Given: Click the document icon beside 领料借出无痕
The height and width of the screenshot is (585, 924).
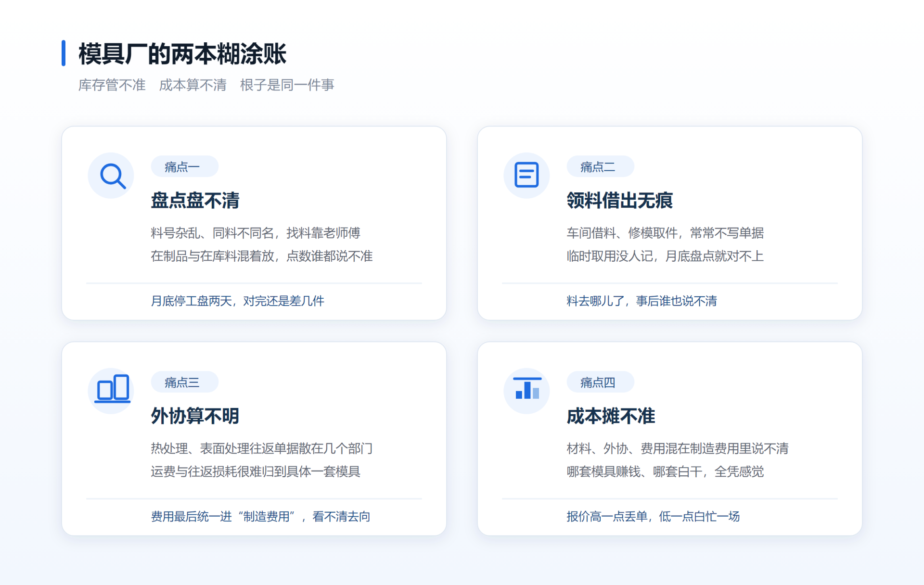Looking at the screenshot, I should 527,176.
